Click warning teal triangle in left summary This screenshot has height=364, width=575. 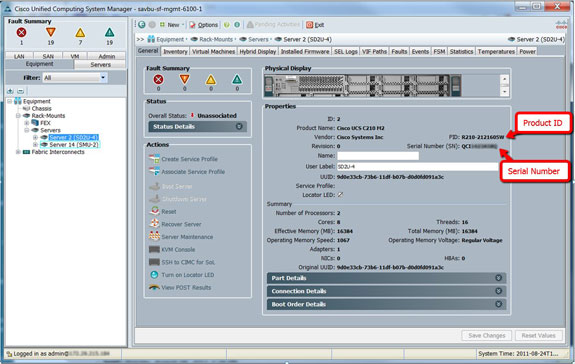click(x=109, y=33)
